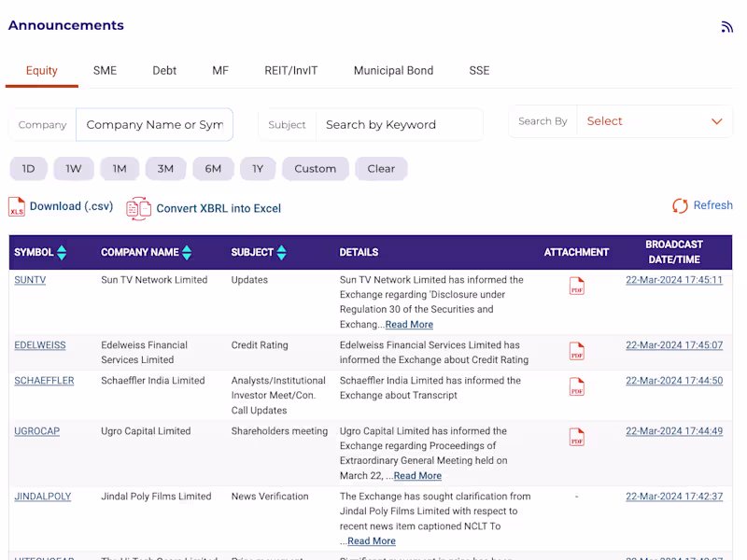Open the EDELWEISS symbol link
The image size is (747, 560).
[x=40, y=345]
